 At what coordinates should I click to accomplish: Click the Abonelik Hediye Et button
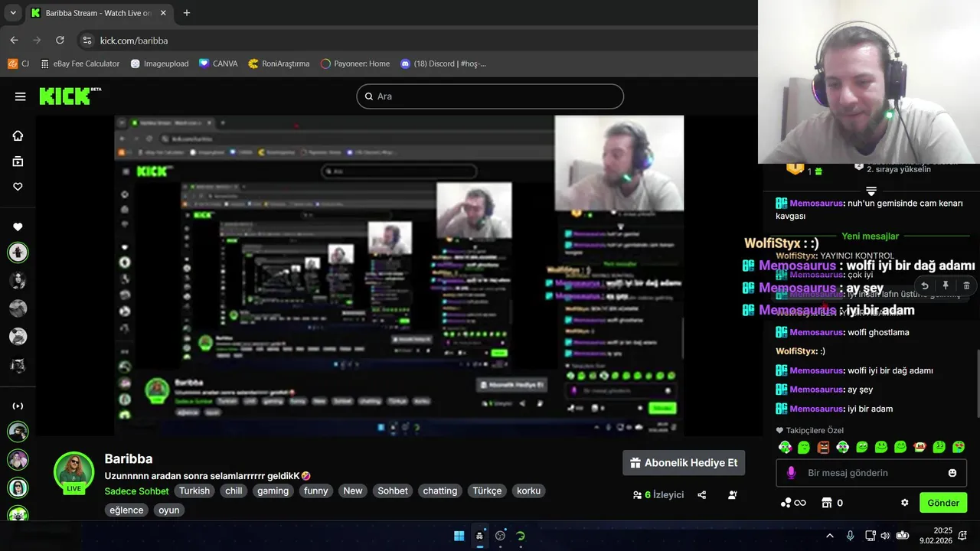click(684, 463)
